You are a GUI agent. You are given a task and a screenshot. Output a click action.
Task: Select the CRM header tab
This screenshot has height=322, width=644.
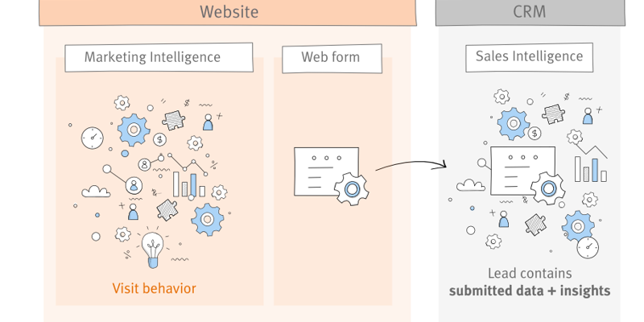[x=530, y=12]
